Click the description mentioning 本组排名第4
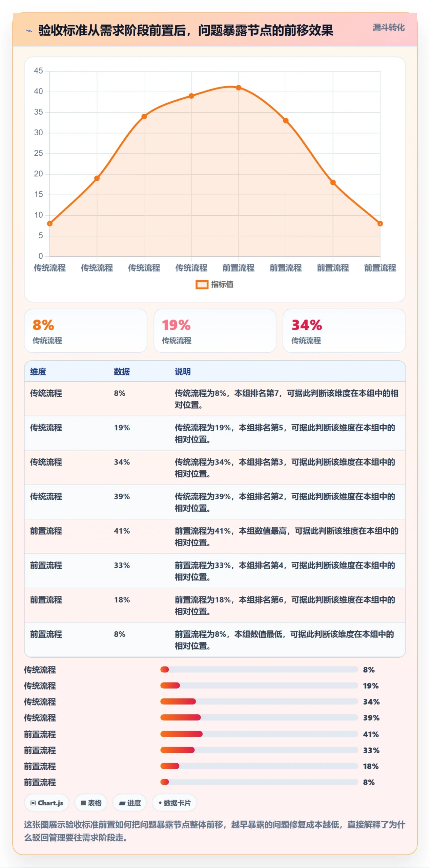The image size is (430, 868). (x=285, y=571)
